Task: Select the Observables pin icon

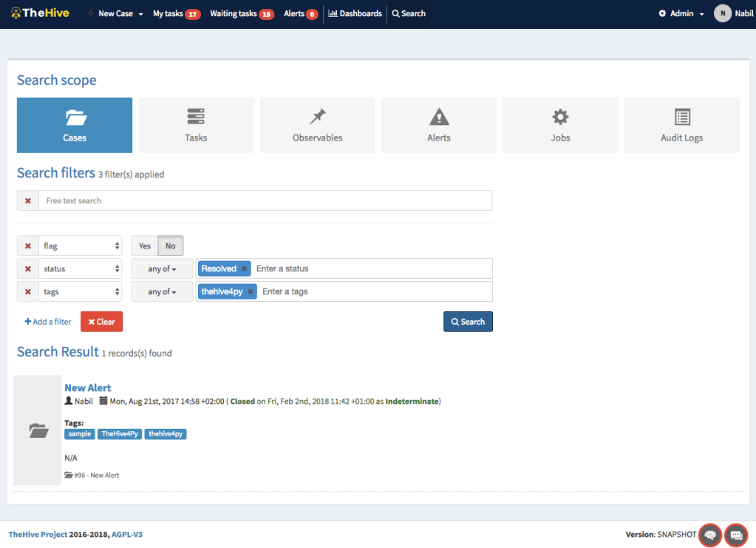Action: pyautogui.click(x=318, y=117)
